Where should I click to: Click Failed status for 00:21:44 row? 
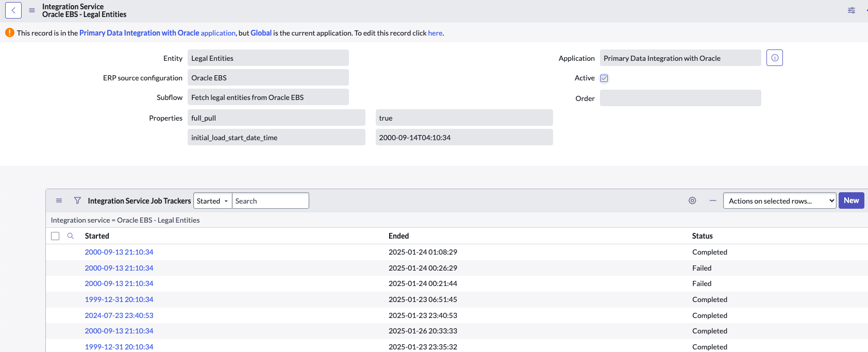pos(702,283)
